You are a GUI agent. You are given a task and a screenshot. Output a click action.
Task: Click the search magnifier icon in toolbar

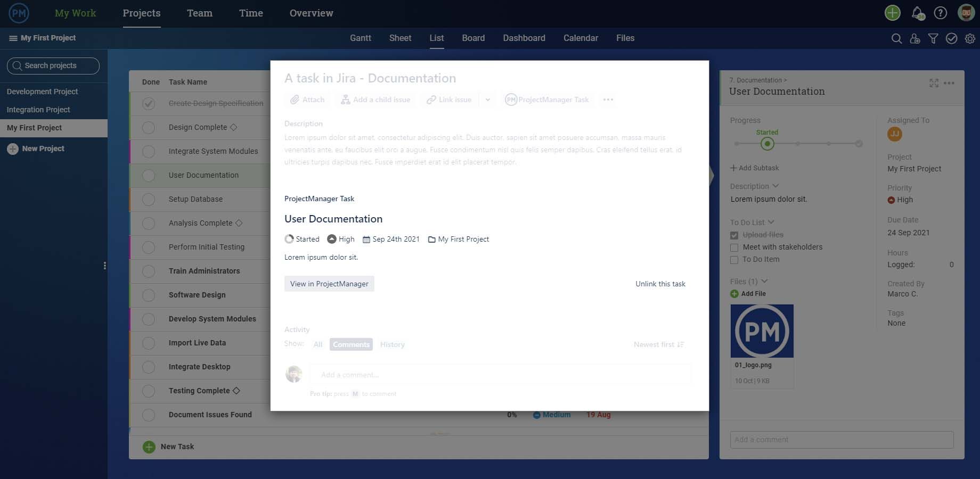tap(896, 38)
